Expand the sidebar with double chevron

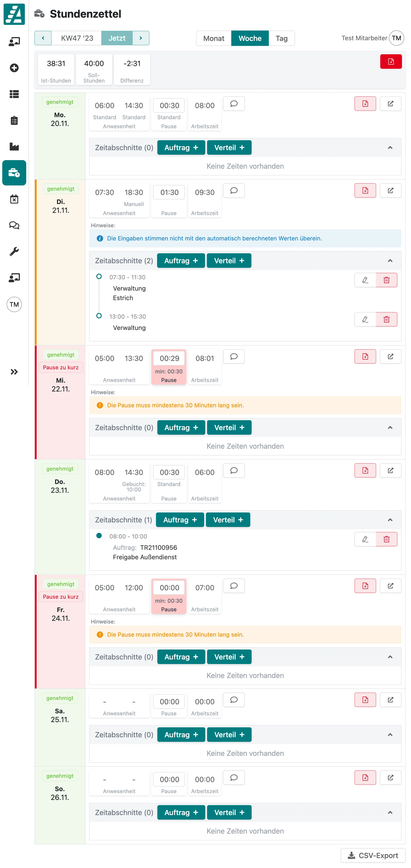(14, 372)
